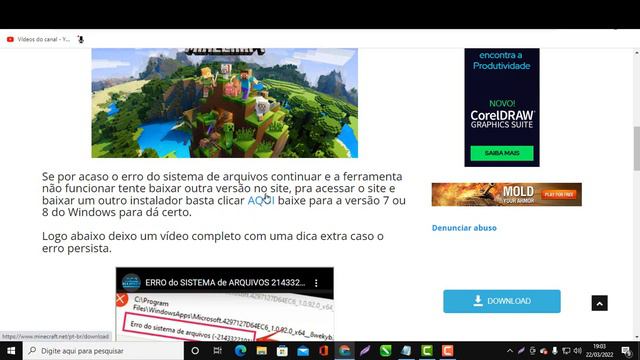640x360 pixels.
Task: Select the Vídeos do canal browser tab
Action: 39,40
